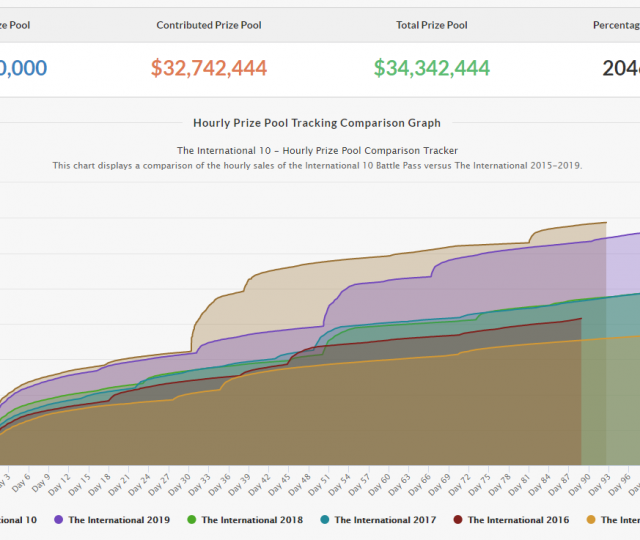
Task: Click the dark red International 2016 legend dot
Action: [458, 520]
